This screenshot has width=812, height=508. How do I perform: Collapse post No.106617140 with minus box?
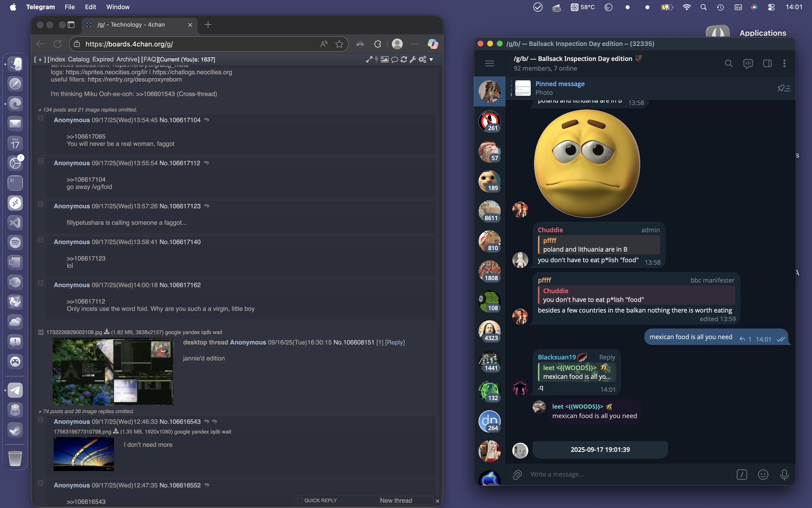coord(41,240)
